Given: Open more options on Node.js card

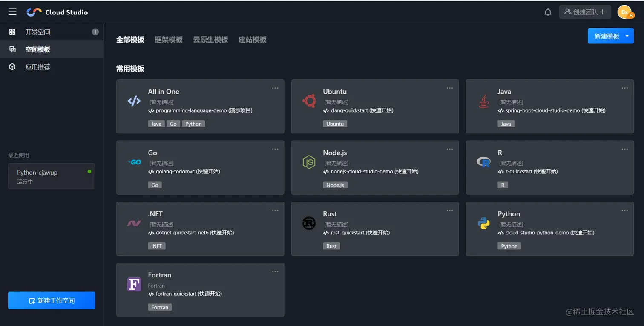Looking at the screenshot, I should (450, 149).
